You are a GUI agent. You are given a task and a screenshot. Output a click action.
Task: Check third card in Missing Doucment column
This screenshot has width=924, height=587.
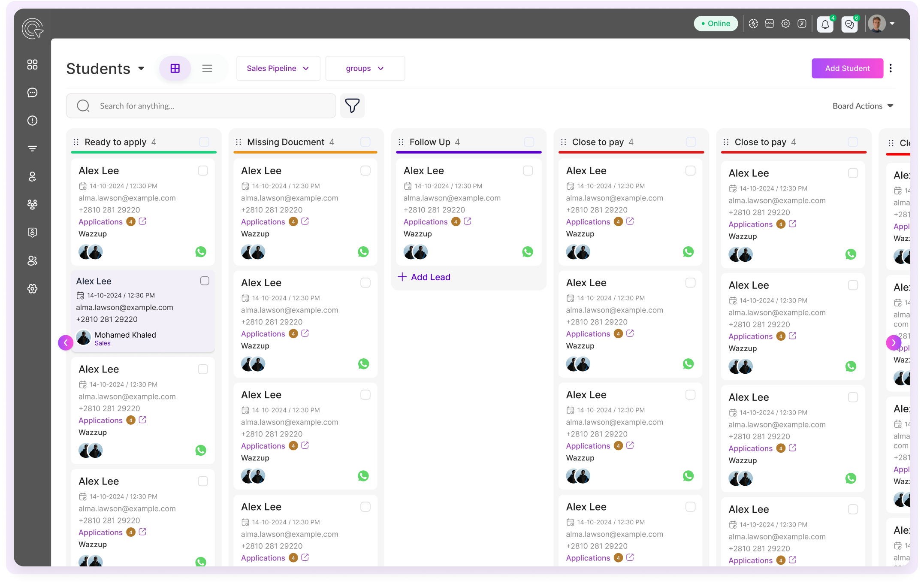pos(365,395)
